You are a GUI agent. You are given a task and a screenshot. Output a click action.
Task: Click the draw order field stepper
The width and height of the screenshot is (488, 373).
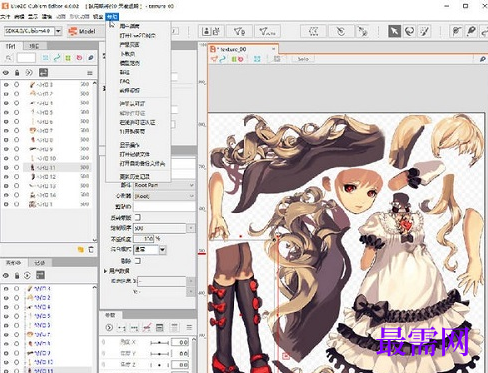click(x=191, y=228)
